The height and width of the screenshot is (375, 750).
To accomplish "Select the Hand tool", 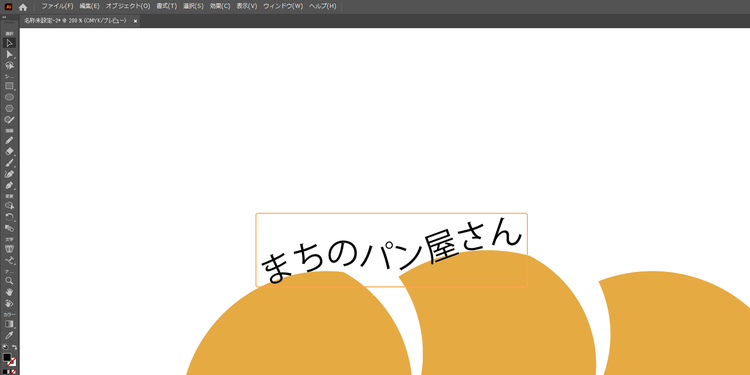I will click(x=9, y=292).
